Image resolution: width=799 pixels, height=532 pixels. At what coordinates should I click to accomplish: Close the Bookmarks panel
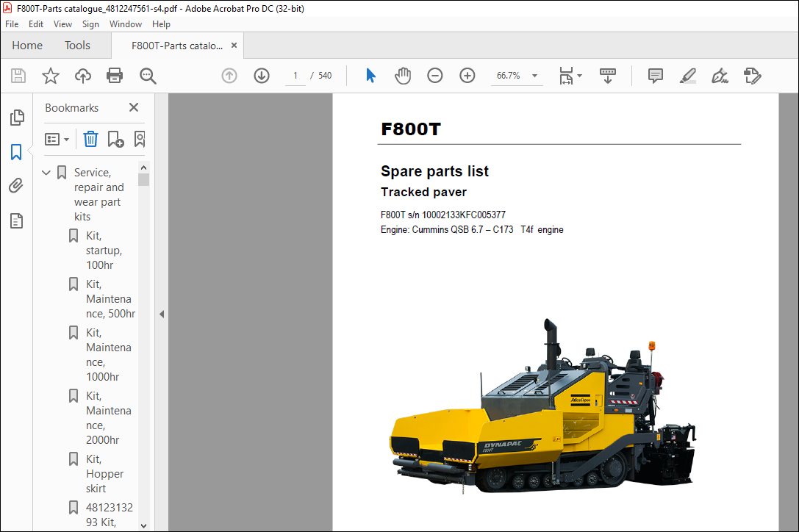coord(134,107)
